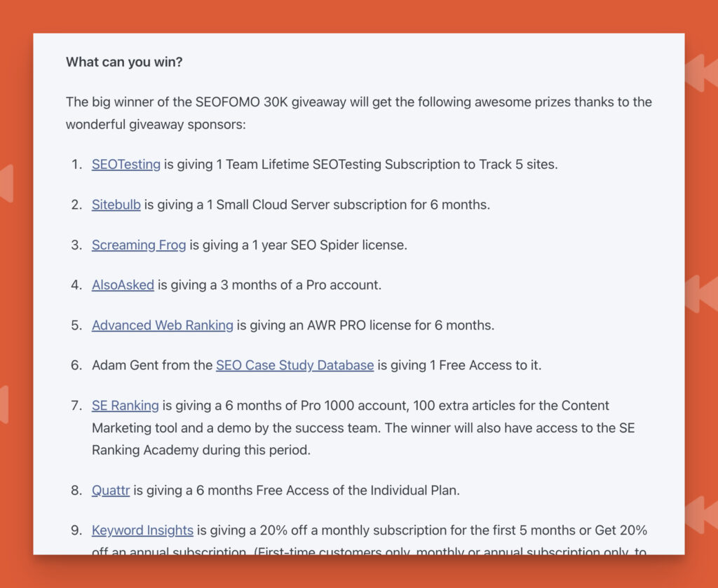Open the Quattr link
Image resolution: width=718 pixels, height=588 pixels.
click(111, 491)
